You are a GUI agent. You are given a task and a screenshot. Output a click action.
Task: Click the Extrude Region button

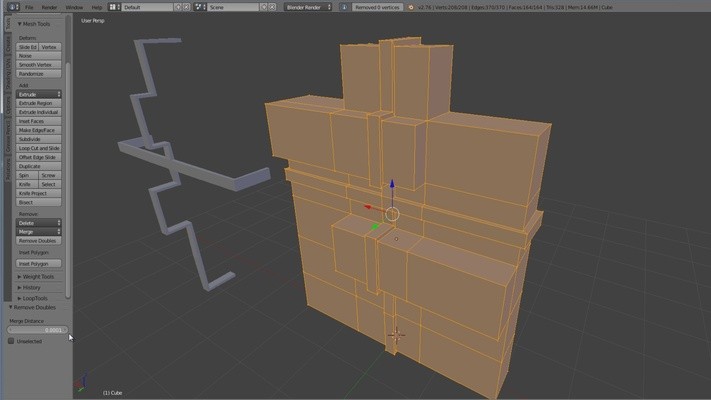click(x=39, y=103)
